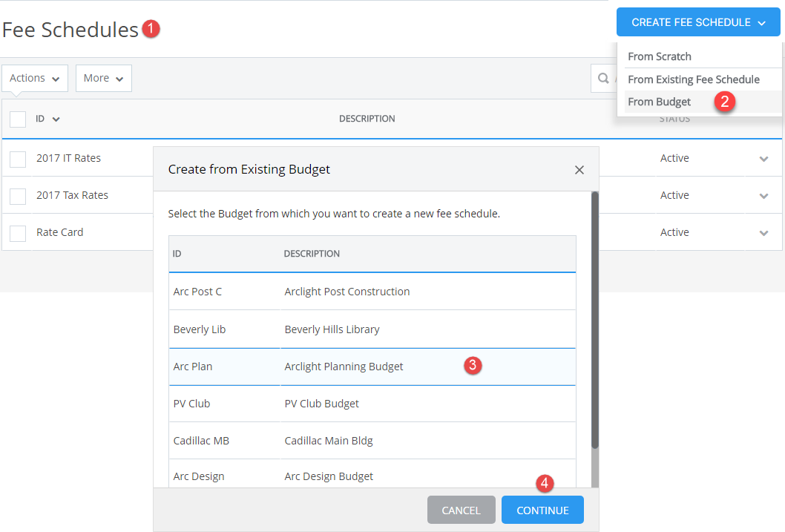Close the Create from Existing Budget dialog
This screenshot has height=532, width=785.
coord(579,170)
